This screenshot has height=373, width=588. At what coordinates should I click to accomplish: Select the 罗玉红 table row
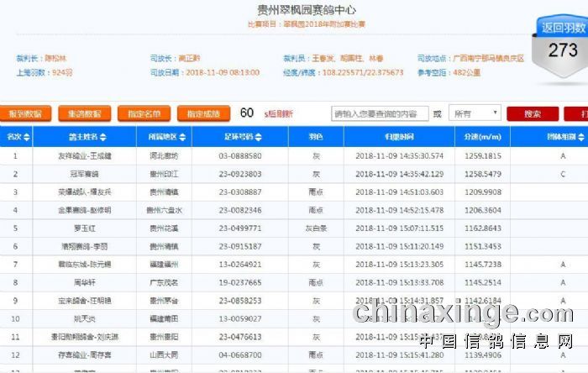point(84,228)
